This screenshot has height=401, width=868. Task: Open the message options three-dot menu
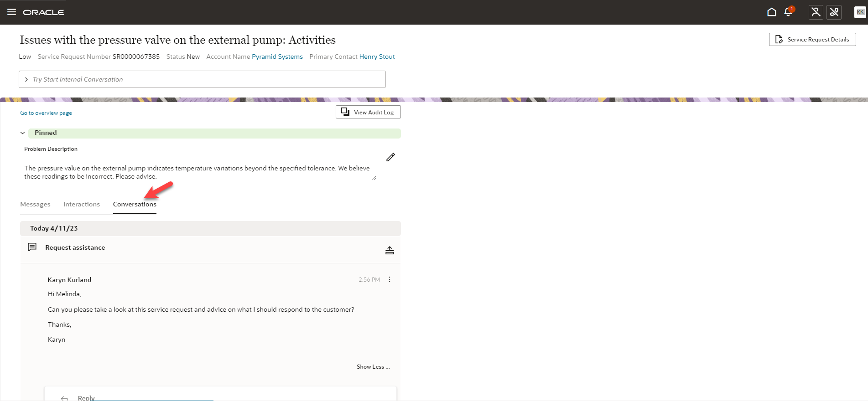point(390,279)
